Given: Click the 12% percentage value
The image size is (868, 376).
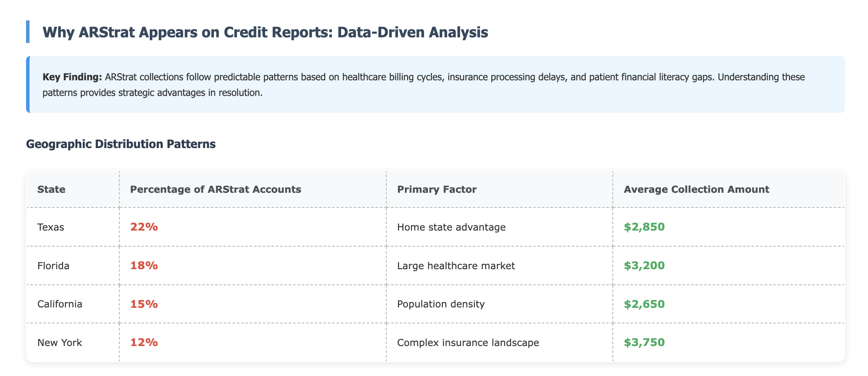Looking at the screenshot, I should pos(144,343).
